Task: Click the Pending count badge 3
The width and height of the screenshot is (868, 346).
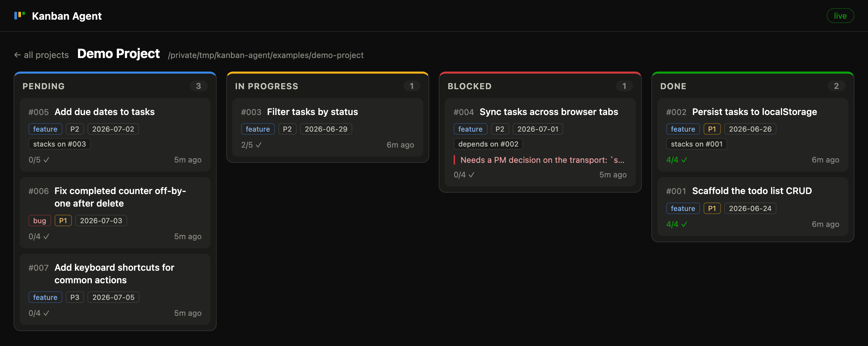Action: tap(199, 86)
